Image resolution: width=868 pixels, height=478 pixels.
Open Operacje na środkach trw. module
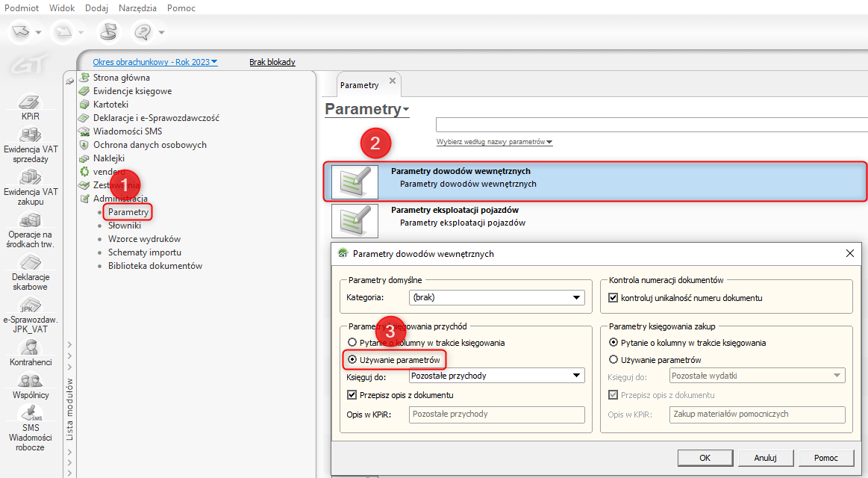click(30, 220)
